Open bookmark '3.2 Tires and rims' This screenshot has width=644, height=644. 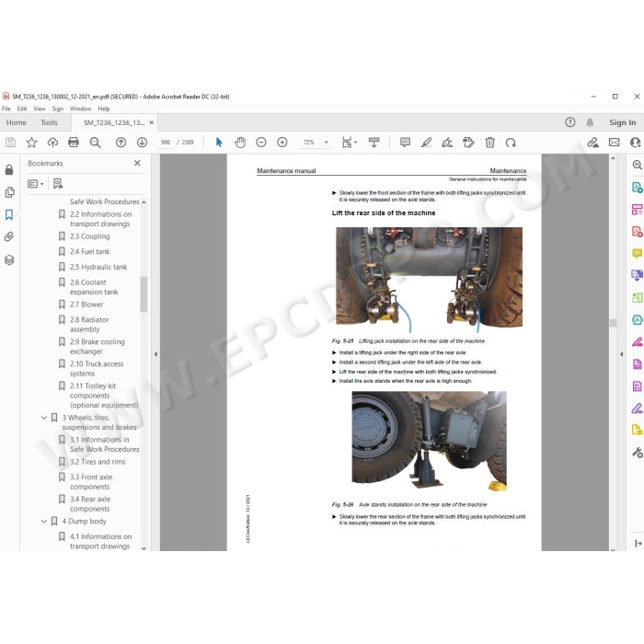tap(98, 462)
